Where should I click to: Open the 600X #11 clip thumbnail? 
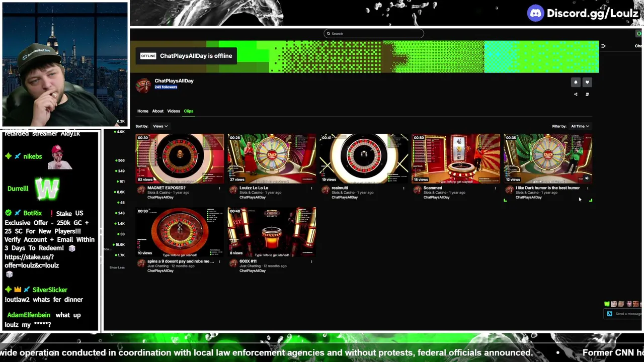tap(272, 232)
